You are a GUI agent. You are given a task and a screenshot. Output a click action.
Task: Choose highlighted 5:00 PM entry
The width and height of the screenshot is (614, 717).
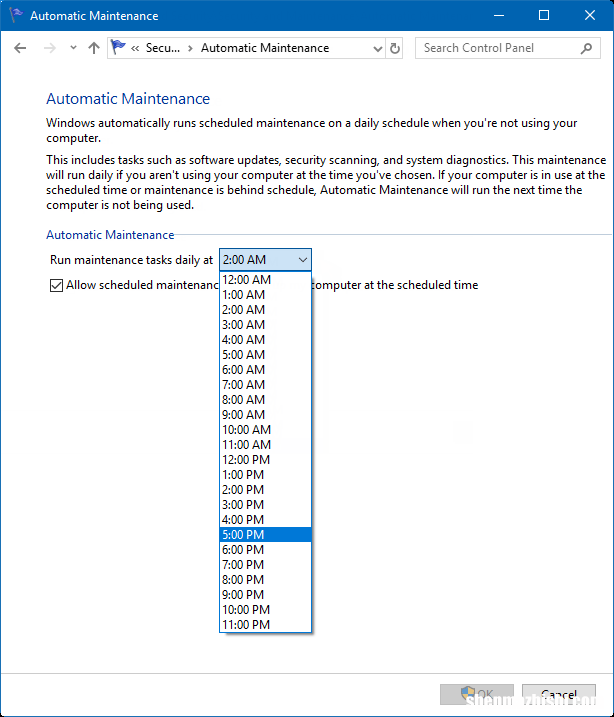265,535
